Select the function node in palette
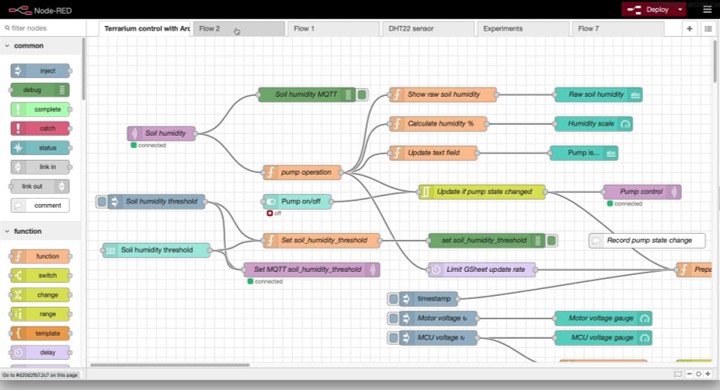 40,256
